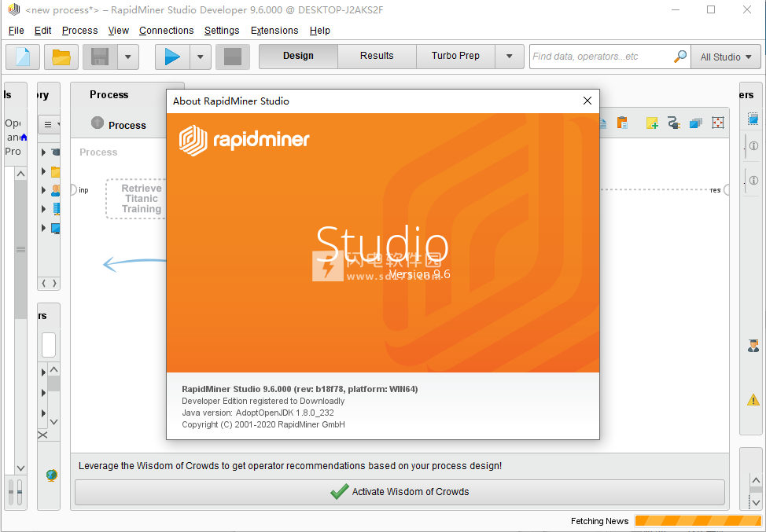Viewport: 766px width, 532px height.
Task: Click the Activate Wisdom of Crowds button
Action: tap(400, 491)
